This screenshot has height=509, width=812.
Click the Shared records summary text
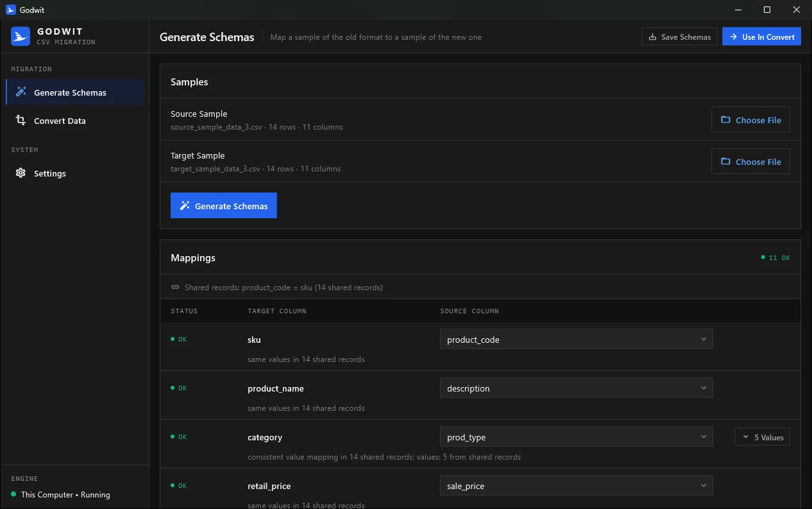(x=283, y=288)
